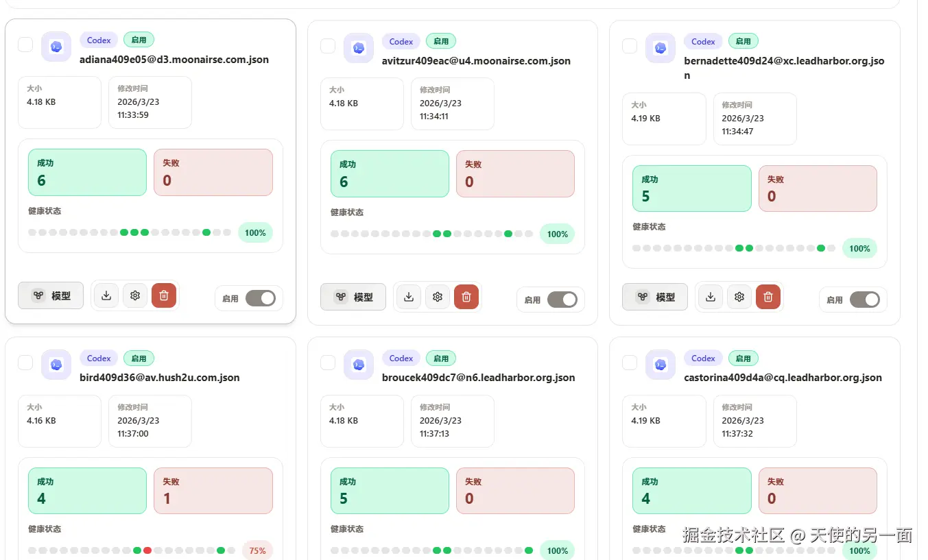
Task: Open settings gear for avitzur409eac card
Action: [x=438, y=297]
